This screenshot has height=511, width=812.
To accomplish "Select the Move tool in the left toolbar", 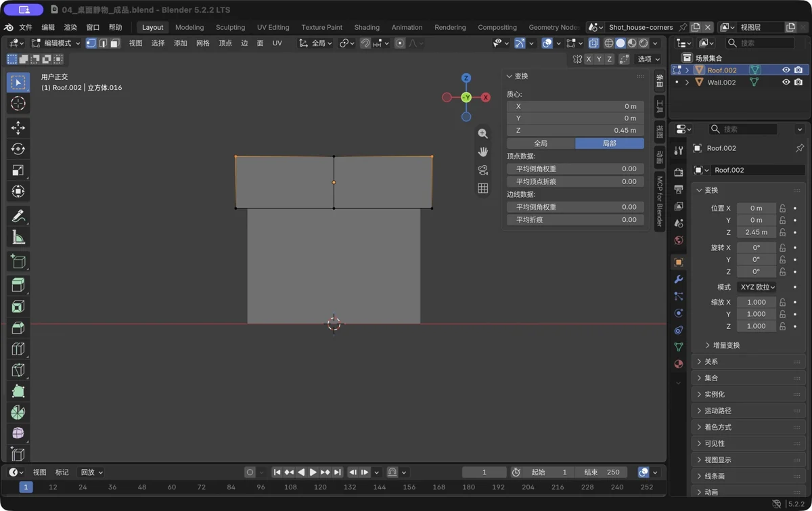I will pos(18,127).
